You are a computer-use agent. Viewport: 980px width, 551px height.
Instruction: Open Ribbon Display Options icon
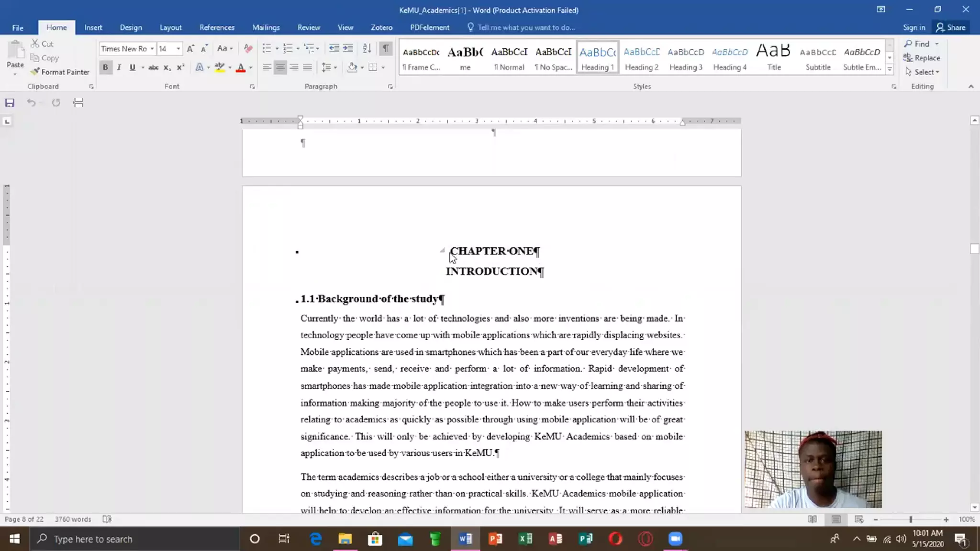881,10
